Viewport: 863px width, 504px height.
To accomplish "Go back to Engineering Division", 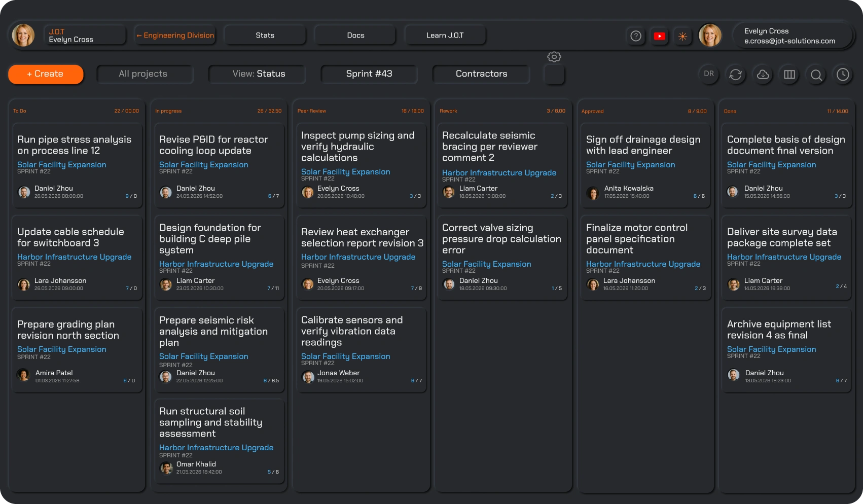I will (x=175, y=35).
